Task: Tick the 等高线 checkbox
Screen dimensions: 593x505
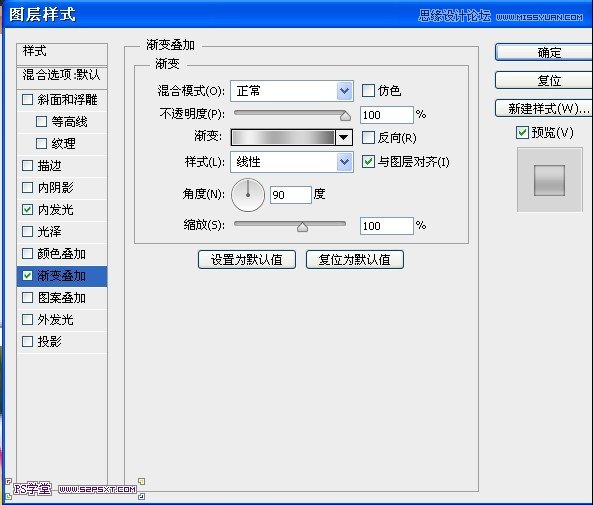Action: (41, 121)
